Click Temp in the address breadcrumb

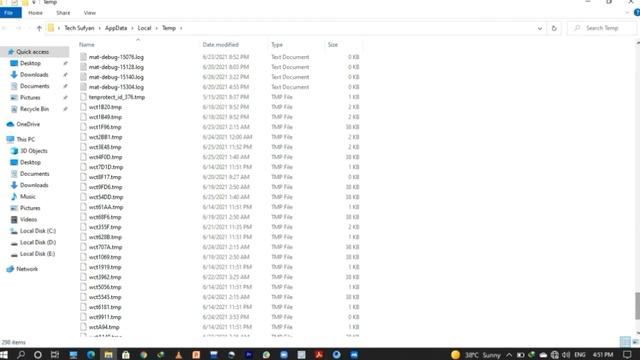[169, 28]
